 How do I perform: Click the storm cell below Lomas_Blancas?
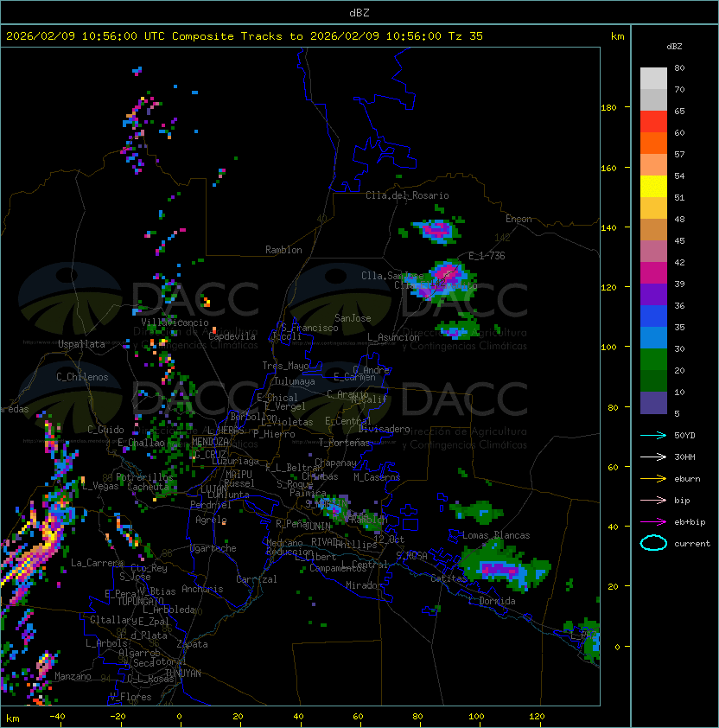tap(505, 567)
